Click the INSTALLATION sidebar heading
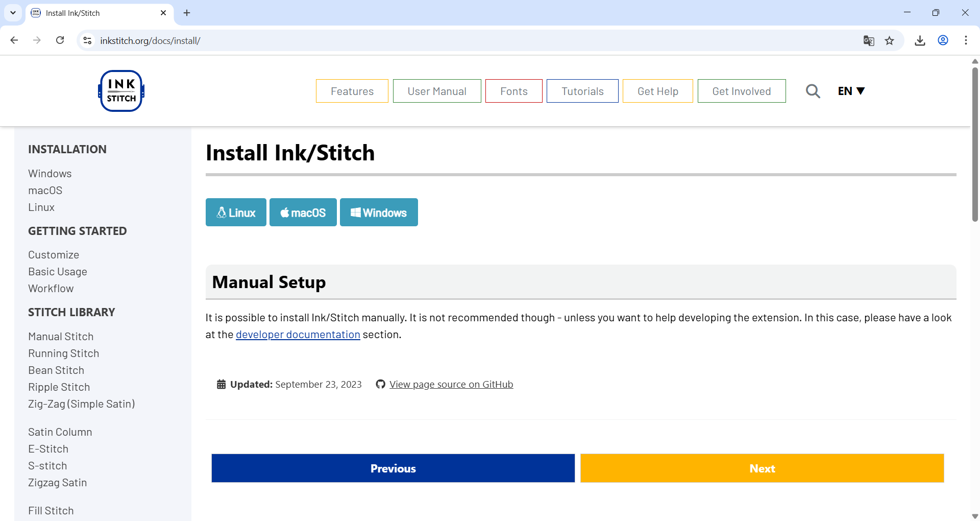The image size is (980, 521). (67, 149)
